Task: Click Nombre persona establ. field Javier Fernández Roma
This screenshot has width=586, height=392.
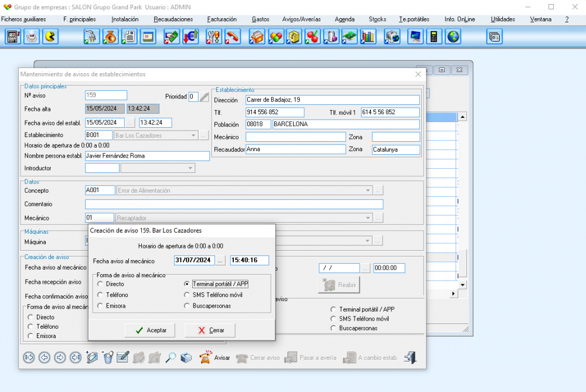Action: click(147, 156)
